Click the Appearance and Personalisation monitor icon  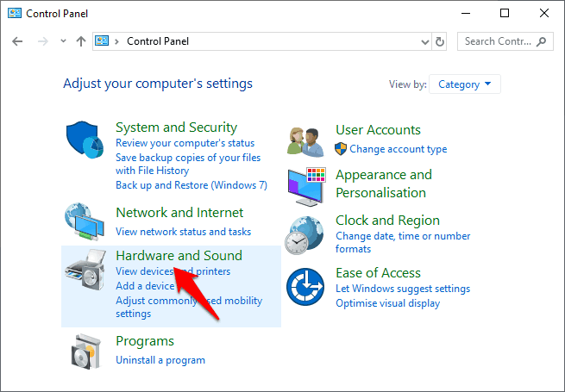(306, 186)
